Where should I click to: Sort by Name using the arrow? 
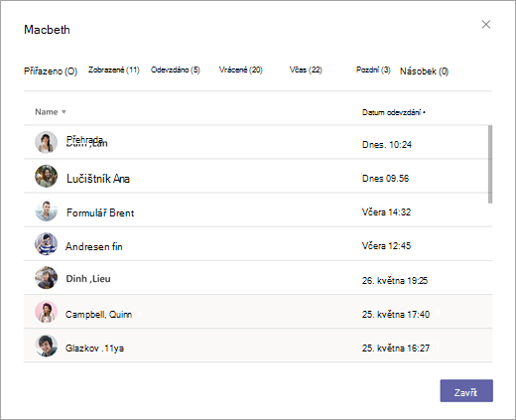pos(64,112)
